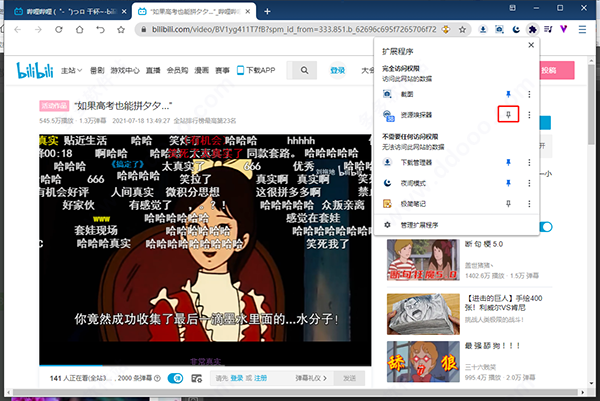Click the 登录 link in danmaku box
The image size is (600, 401).
[x=237, y=378]
